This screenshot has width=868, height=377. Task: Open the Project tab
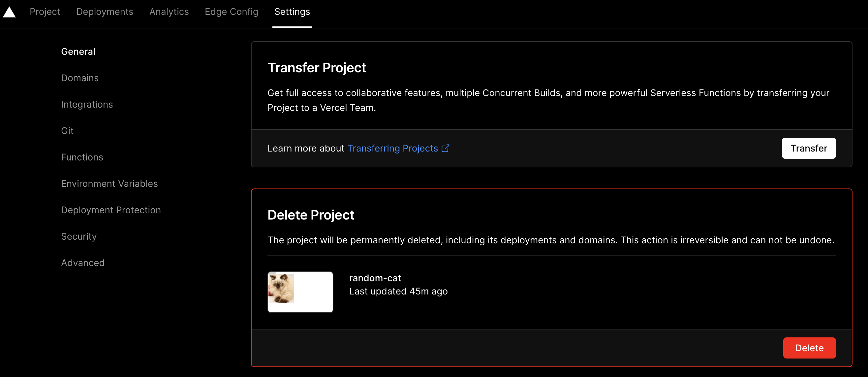[x=45, y=12]
